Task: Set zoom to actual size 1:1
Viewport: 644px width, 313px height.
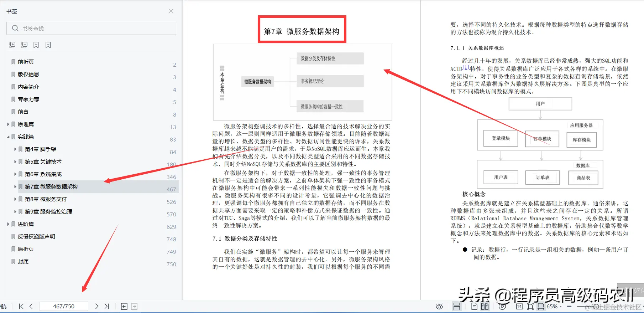Action: (519, 306)
